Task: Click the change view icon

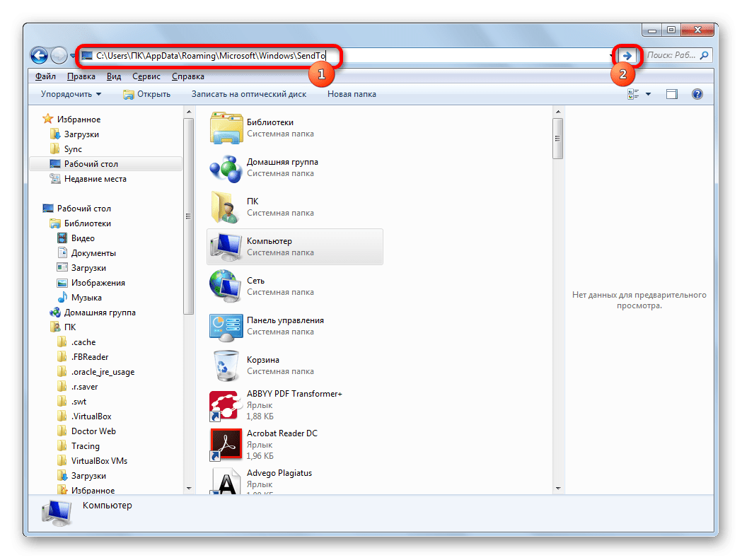Action: (633, 94)
